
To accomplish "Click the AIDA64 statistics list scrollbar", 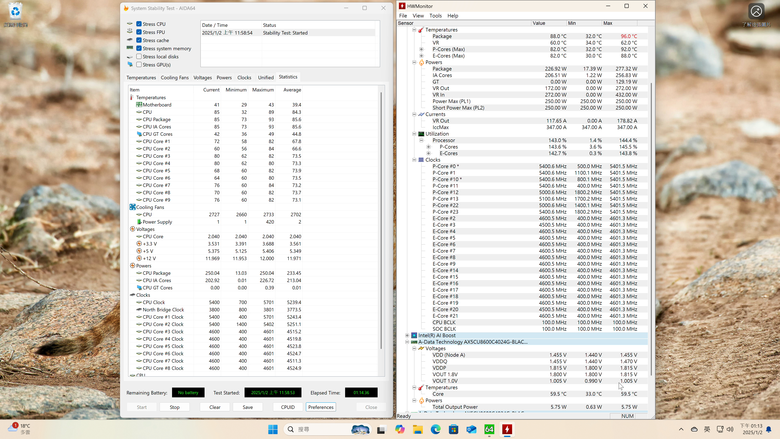I will 382,219.
